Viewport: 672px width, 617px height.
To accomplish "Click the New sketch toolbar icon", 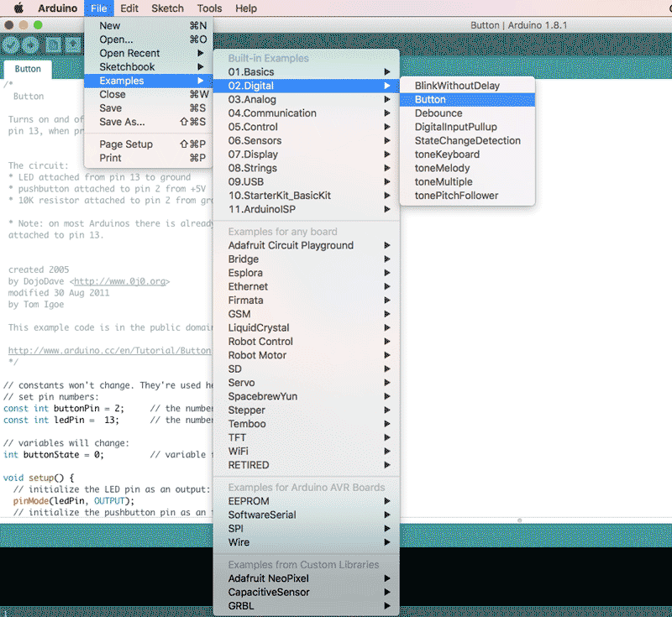I will tap(53, 45).
